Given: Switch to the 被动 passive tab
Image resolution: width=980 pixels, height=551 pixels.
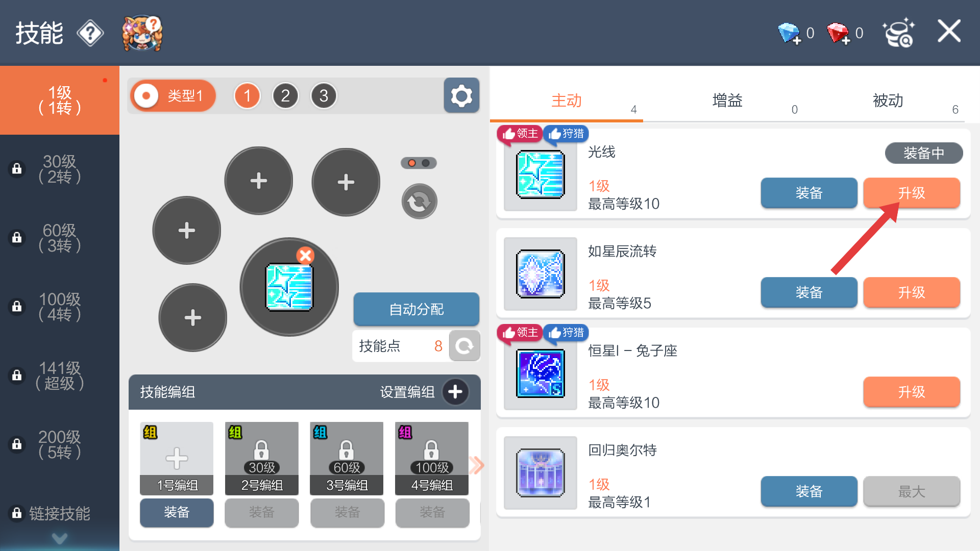Looking at the screenshot, I should click(x=888, y=101).
